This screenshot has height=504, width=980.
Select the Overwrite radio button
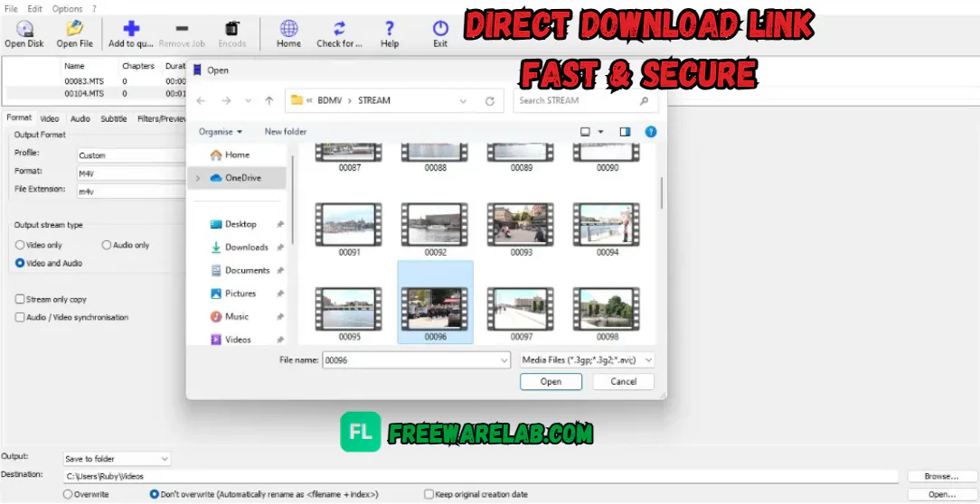click(68, 495)
